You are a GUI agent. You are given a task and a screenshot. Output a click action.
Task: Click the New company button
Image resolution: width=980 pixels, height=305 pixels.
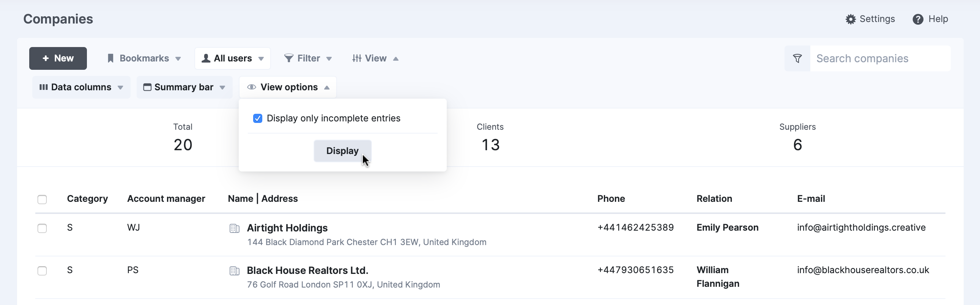[x=58, y=58]
